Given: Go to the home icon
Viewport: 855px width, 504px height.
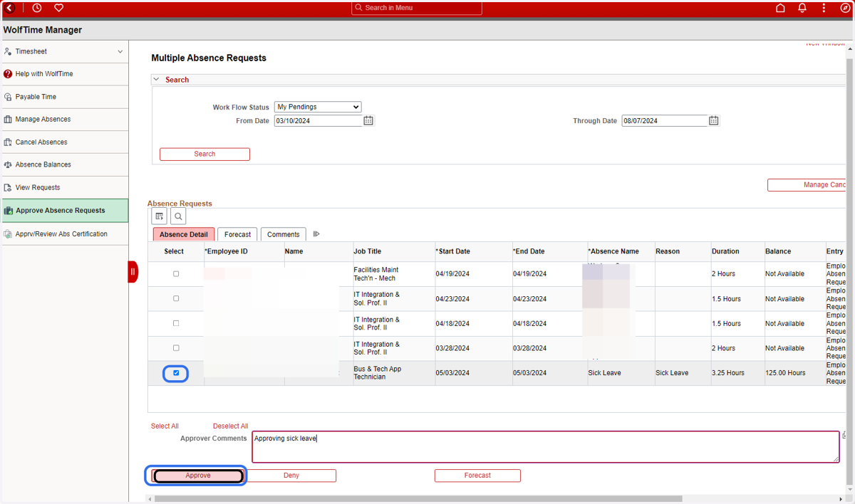Looking at the screenshot, I should (x=780, y=8).
